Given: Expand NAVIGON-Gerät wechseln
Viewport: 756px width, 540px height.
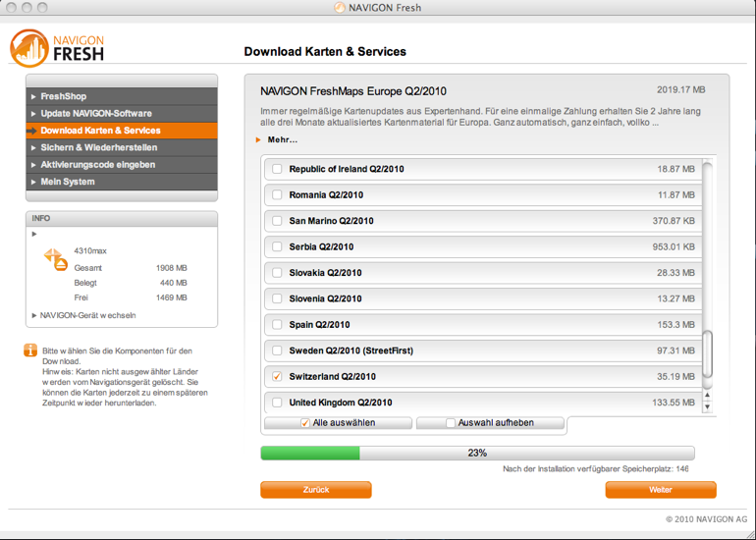Looking at the screenshot, I should tap(83, 315).
